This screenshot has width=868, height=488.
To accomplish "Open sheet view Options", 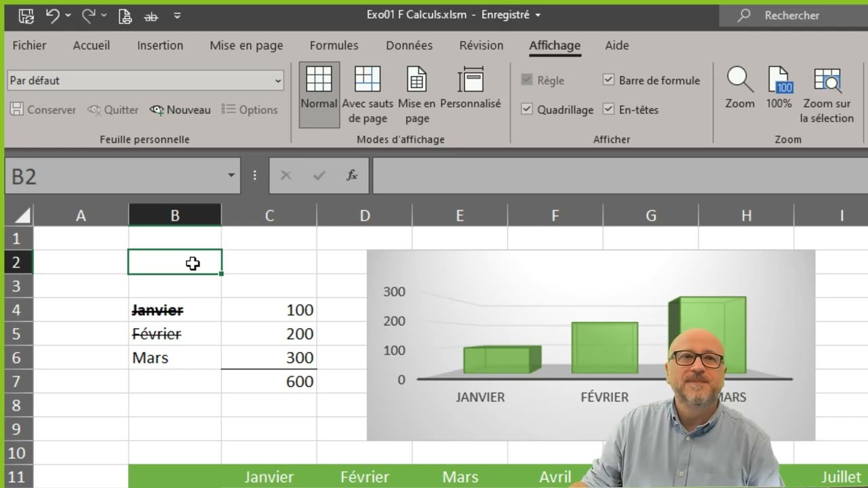I will [250, 110].
